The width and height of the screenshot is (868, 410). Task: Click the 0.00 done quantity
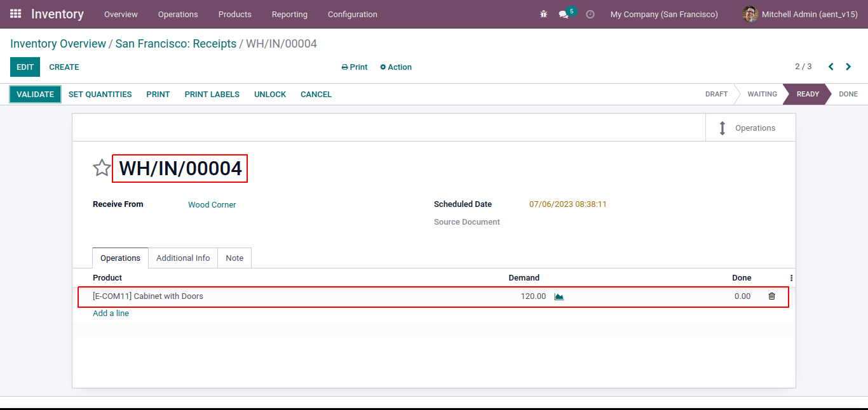point(742,296)
